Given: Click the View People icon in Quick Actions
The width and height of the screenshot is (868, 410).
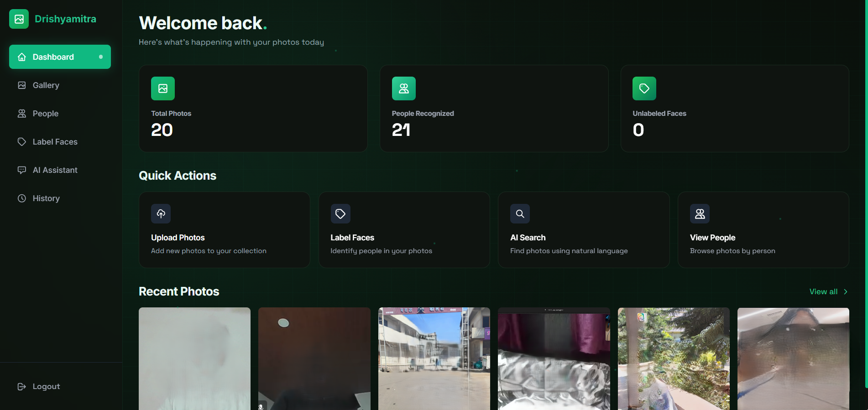Looking at the screenshot, I should click(x=700, y=213).
